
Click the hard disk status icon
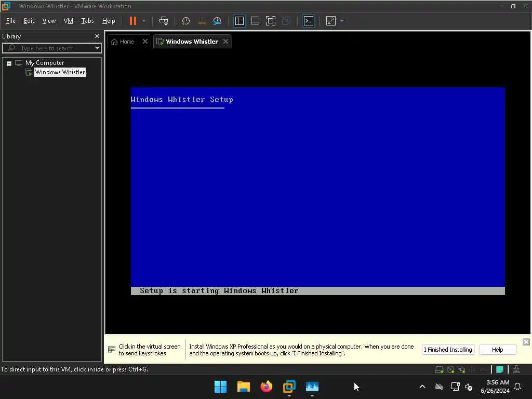click(439, 370)
